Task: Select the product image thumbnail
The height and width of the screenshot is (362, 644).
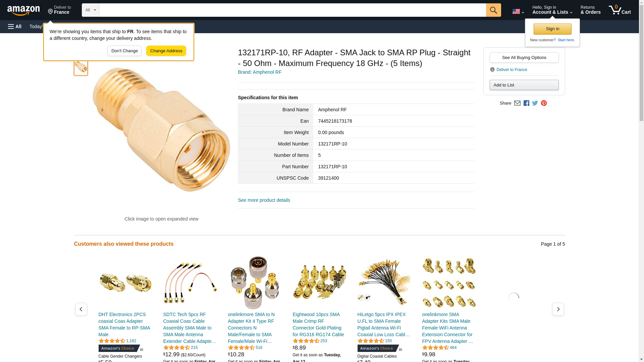Action: click(x=81, y=67)
